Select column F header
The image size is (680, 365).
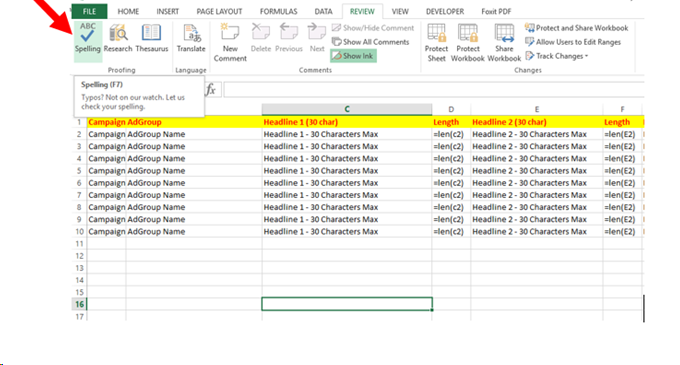click(x=622, y=109)
